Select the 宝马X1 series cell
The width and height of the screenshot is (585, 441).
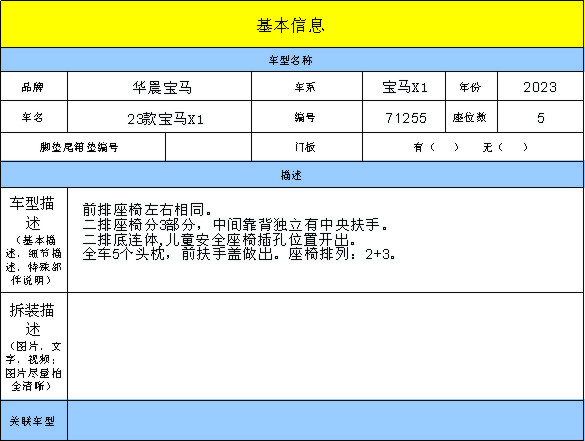click(404, 87)
